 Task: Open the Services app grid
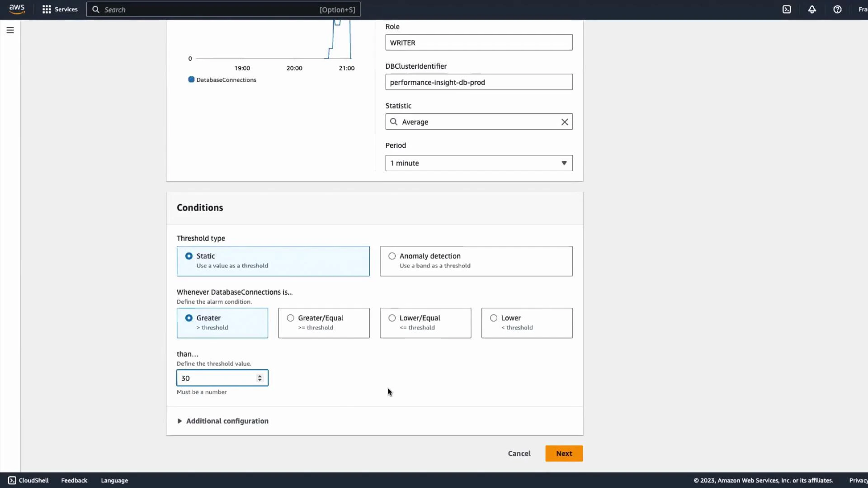[x=59, y=9]
